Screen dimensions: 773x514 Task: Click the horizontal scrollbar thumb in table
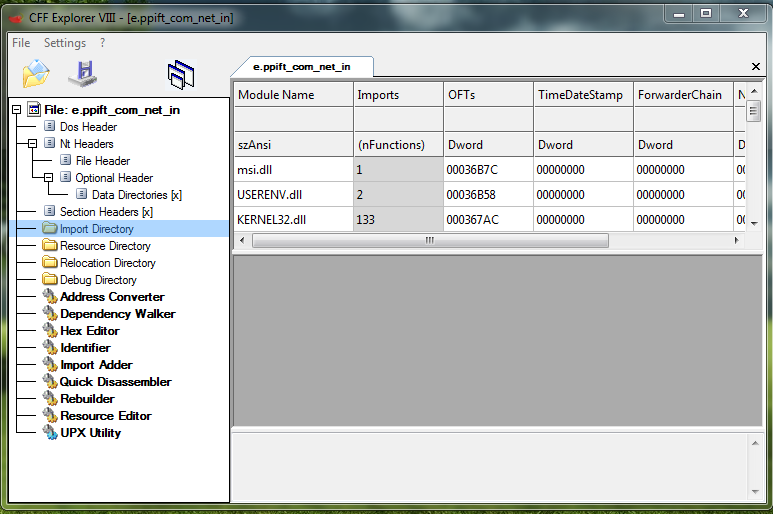point(430,240)
